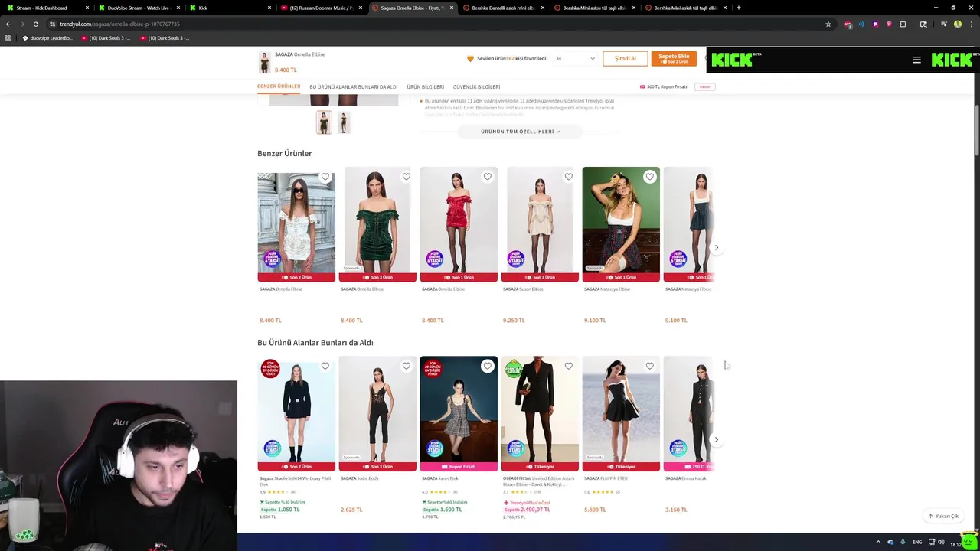Close the Sagaza Ornella Elbise tab
The width and height of the screenshot is (980, 551).
point(452,8)
